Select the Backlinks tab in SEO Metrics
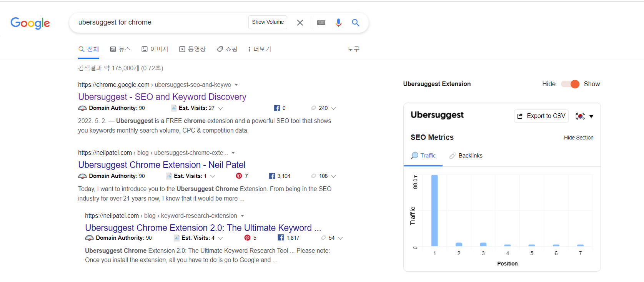 pos(466,156)
